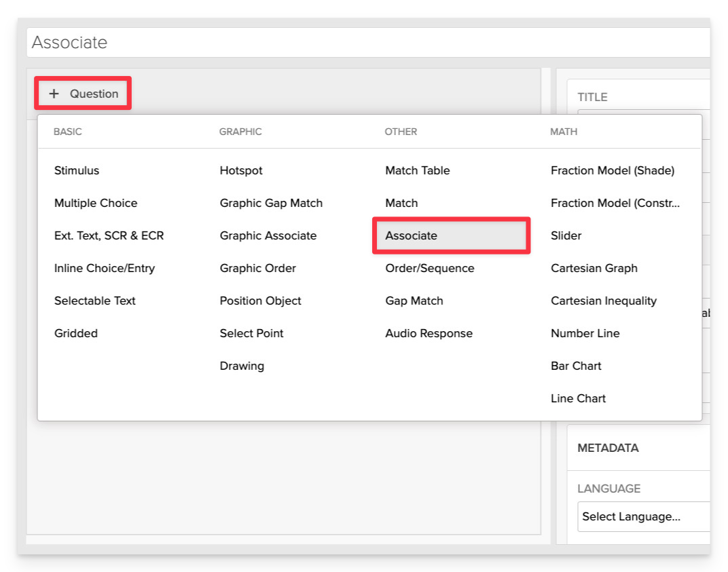This screenshot has height=572, width=728.
Task: Choose Select Point question type
Action: pos(251,333)
